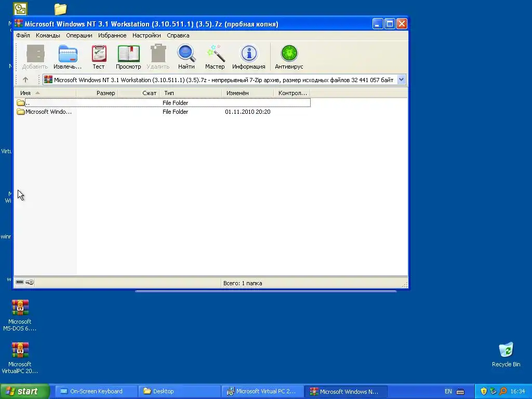532x399 pixels.
Task: Show archive Информация (Info)
Action: coord(249,57)
